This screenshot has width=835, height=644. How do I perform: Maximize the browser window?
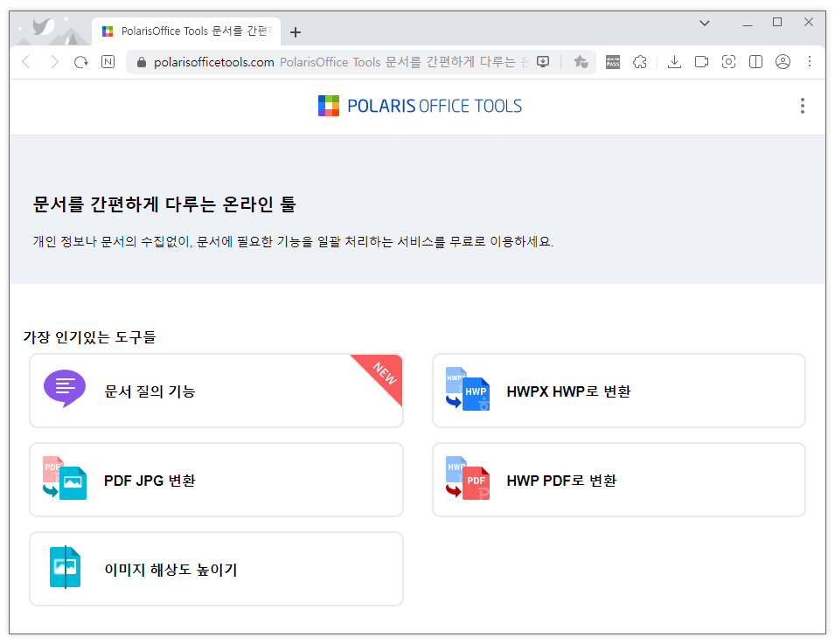777,23
